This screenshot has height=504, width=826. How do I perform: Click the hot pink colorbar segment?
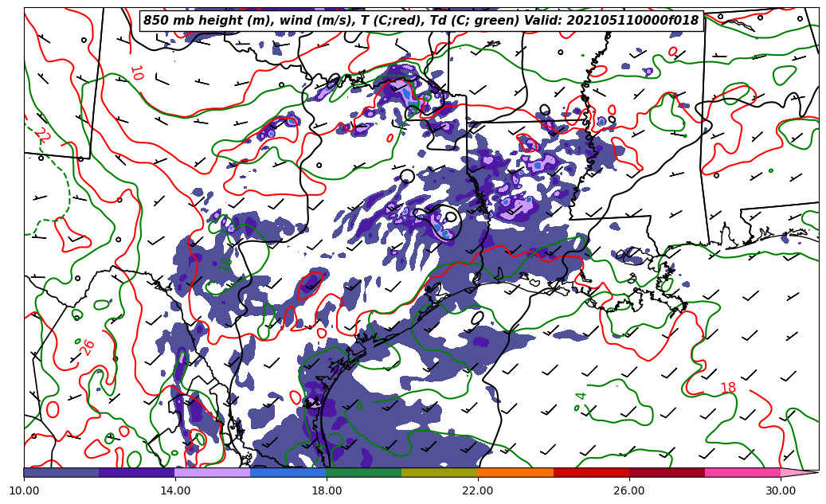pos(742,472)
